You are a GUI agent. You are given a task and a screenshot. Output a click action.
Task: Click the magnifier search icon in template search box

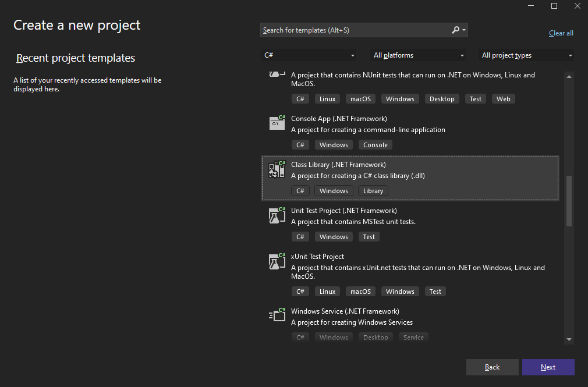coord(455,30)
